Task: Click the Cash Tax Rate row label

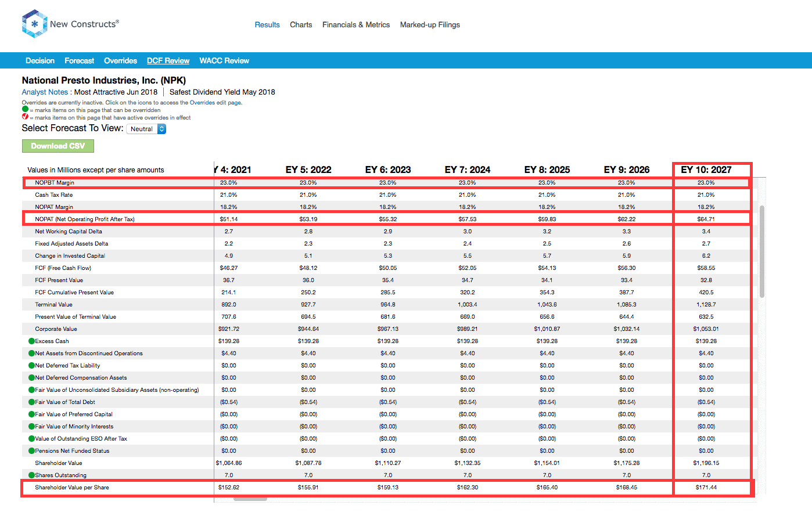Action: pos(54,195)
